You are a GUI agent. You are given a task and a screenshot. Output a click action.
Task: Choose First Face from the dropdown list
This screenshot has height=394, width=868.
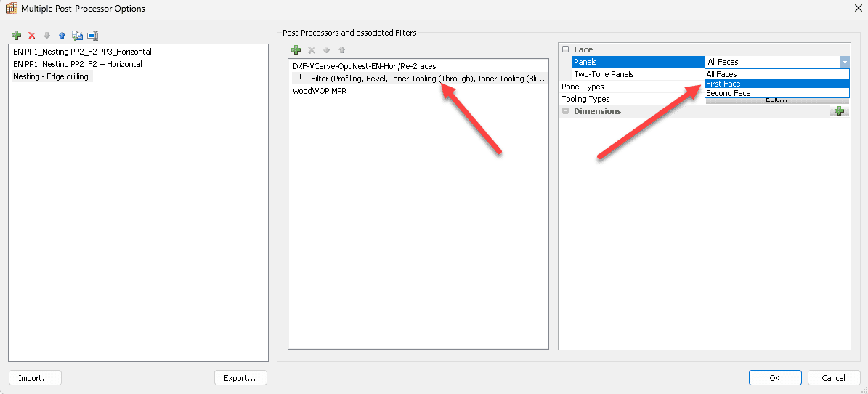(x=723, y=84)
